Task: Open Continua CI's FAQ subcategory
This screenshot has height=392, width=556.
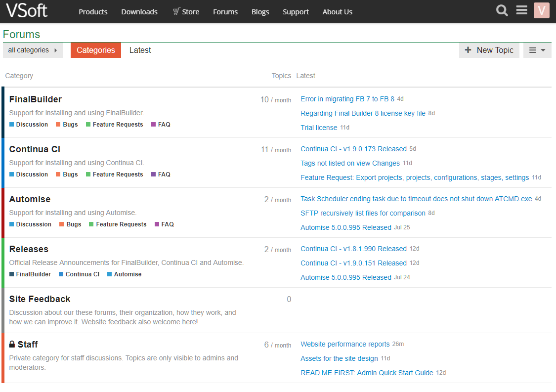Action: 161,174
